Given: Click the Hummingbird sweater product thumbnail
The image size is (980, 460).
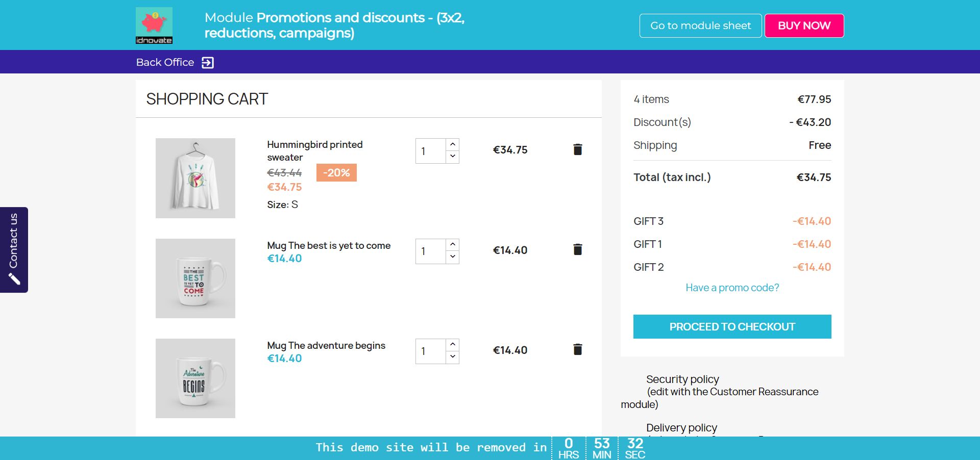Looking at the screenshot, I should (x=195, y=178).
